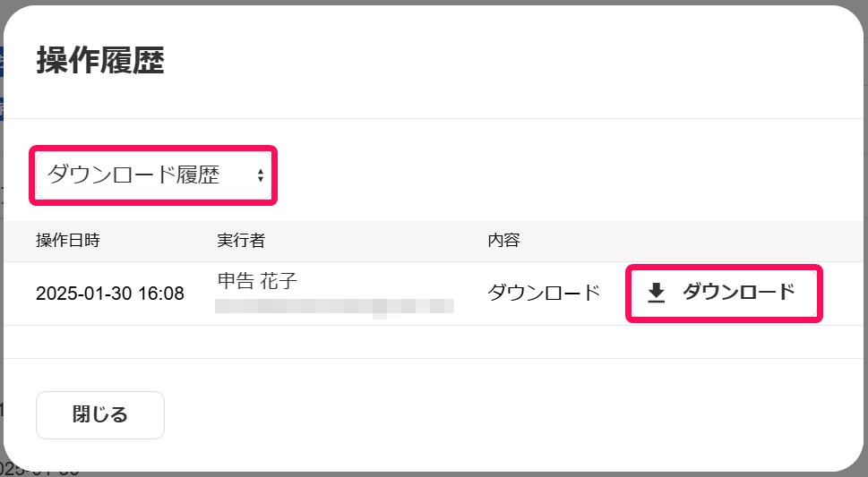Click the up-down arrows on history selector
This screenshot has width=868, height=477.
tap(260, 175)
